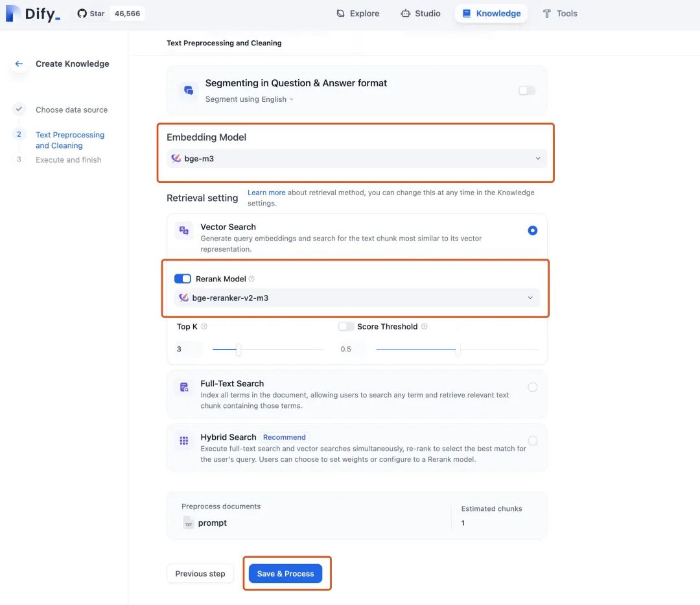The width and height of the screenshot is (700, 605).
Task: Click the Top K slider handle
Action: pos(239,349)
